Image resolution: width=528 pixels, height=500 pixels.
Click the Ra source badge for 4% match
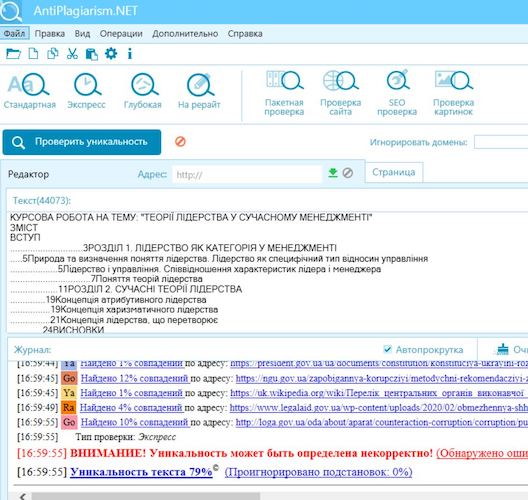point(69,408)
